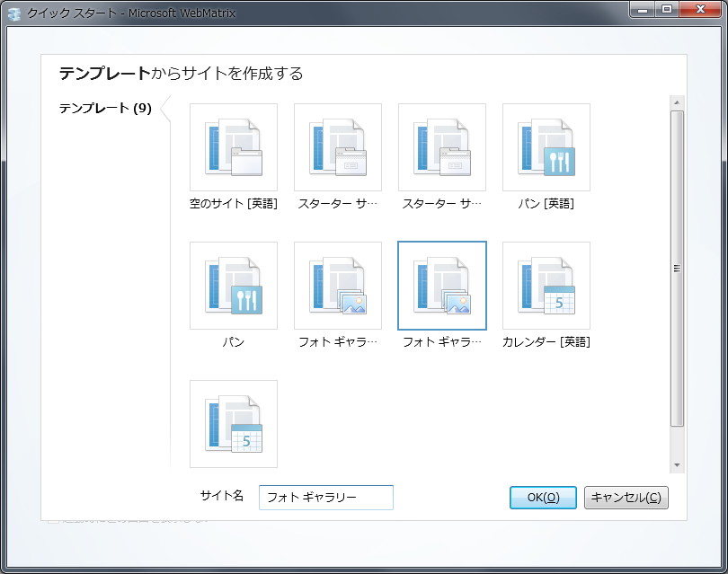The width and height of the screenshot is (728, 574).
Task: Select the second スターター サイト template
Action: click(x=441, y=148)
